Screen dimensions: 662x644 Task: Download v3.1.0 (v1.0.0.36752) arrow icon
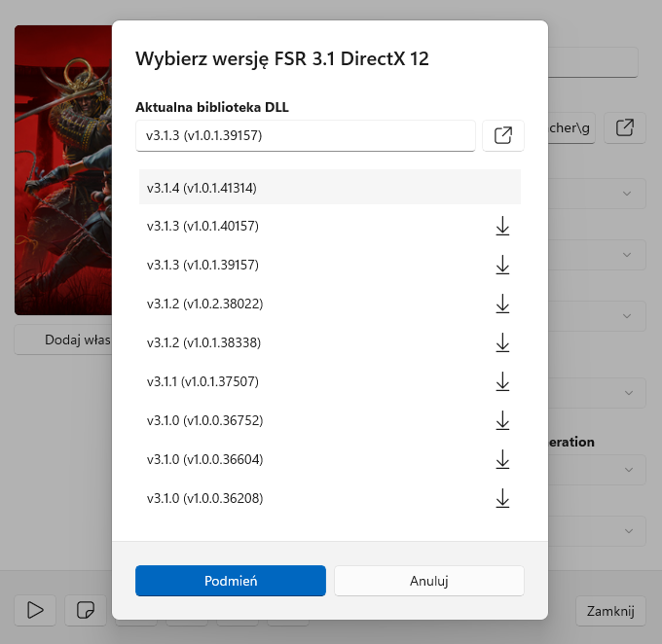(502, 420)
